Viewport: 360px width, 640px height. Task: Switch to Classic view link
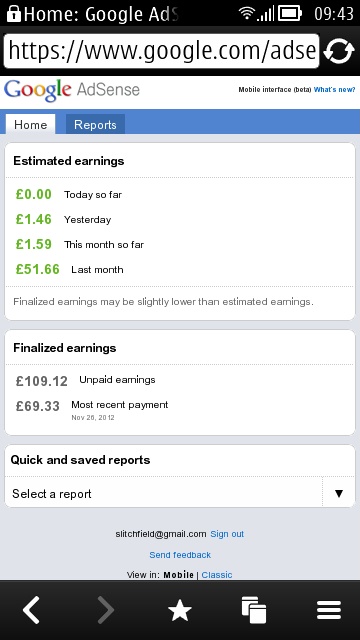click(x=217, y=575)
